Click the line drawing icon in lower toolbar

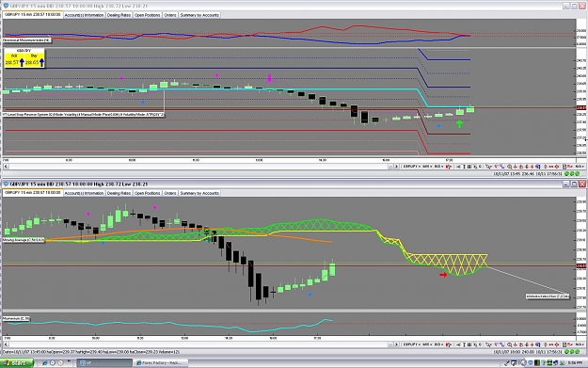488,344
